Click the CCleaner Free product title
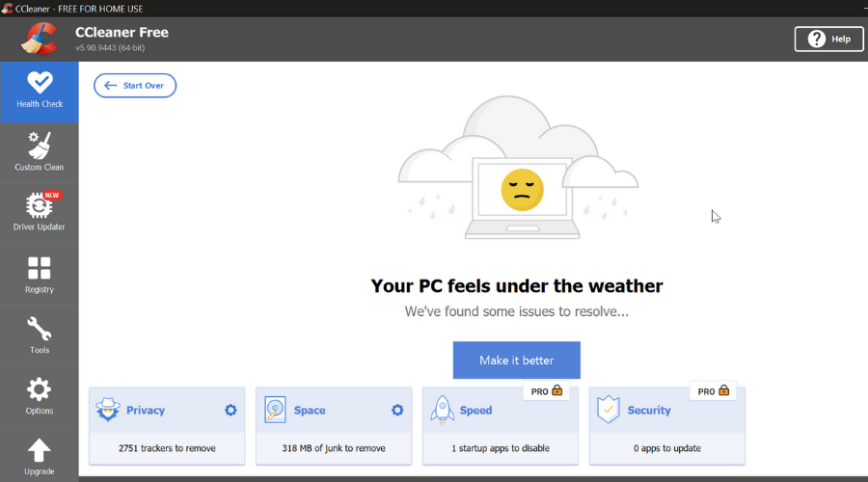 (122, 33)
